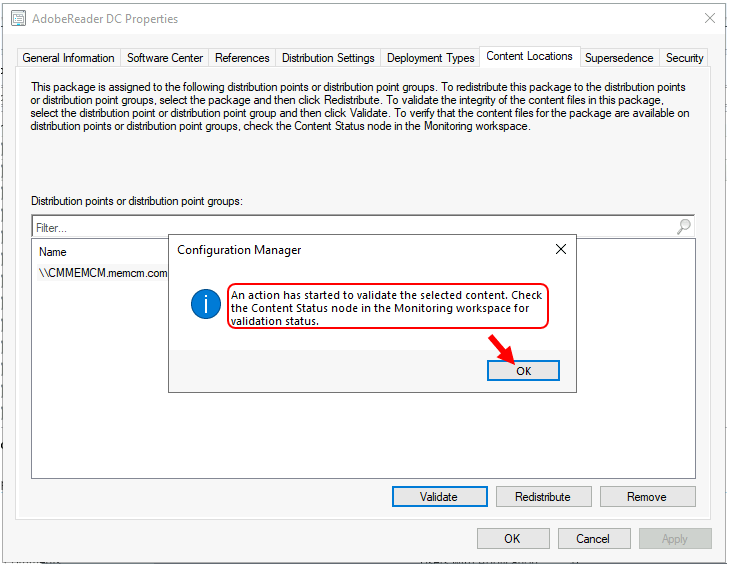
Task: Click the Validate button
Action: pos(439,497)
